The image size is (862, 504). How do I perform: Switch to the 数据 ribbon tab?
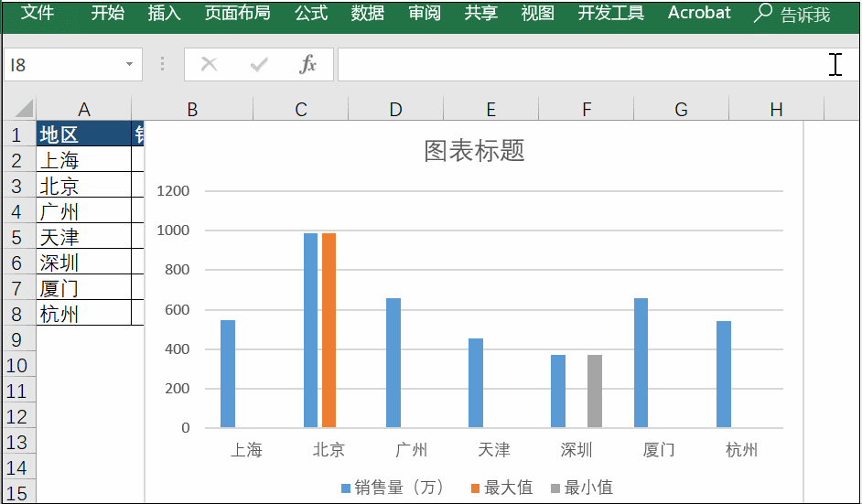click(x=368, y=13)
